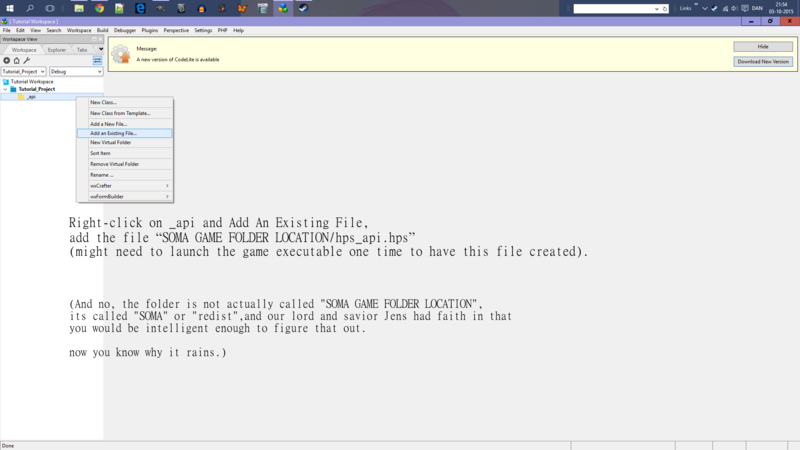Toggle the link editor icon in Workspace View
Image resolution: width=800 pixels, height=450 pixels.
(x=97, y=61)
